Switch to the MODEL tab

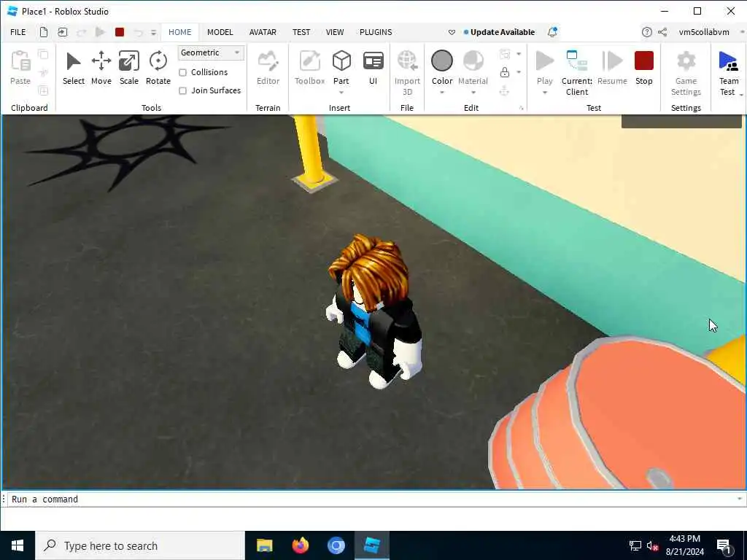tap(220, 32)
